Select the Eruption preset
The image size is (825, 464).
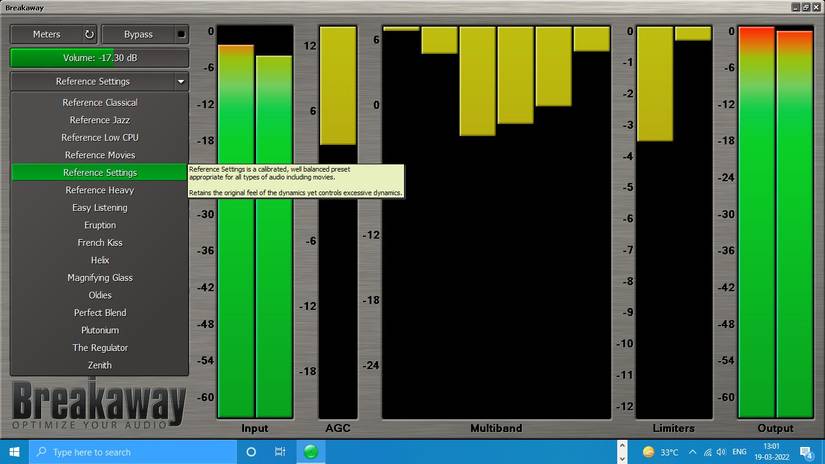(x=99, y=225)
